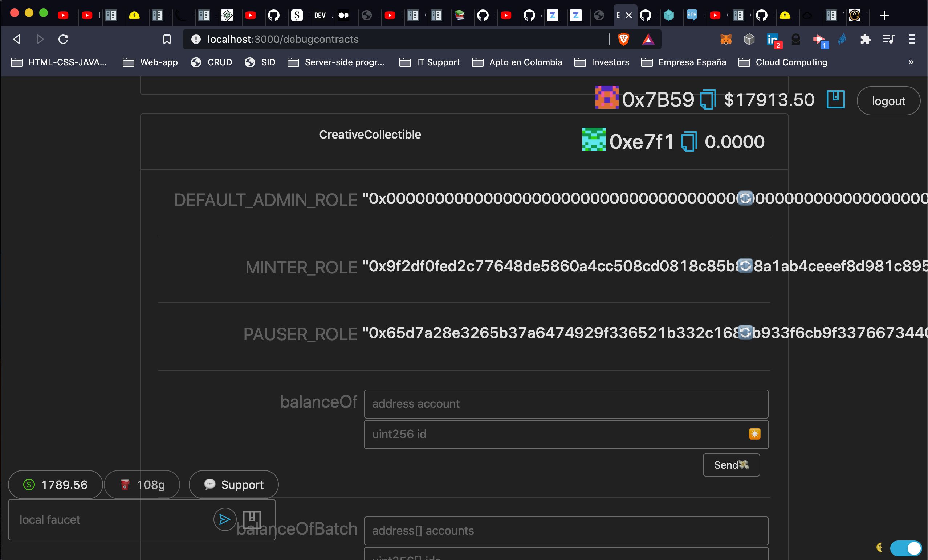Toggle the dark mode switch bottom right
The image size is (928, 560).
pos(905,548)
